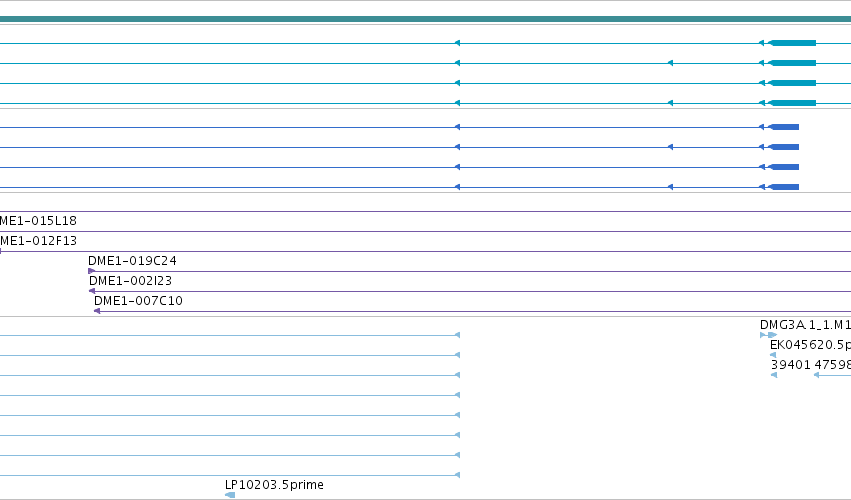Click the small arrow feature below 39401

click(x=774, y=375)
